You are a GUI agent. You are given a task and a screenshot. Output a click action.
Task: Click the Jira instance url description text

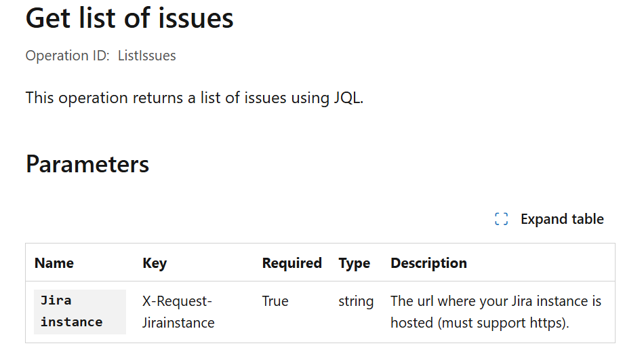496,312
